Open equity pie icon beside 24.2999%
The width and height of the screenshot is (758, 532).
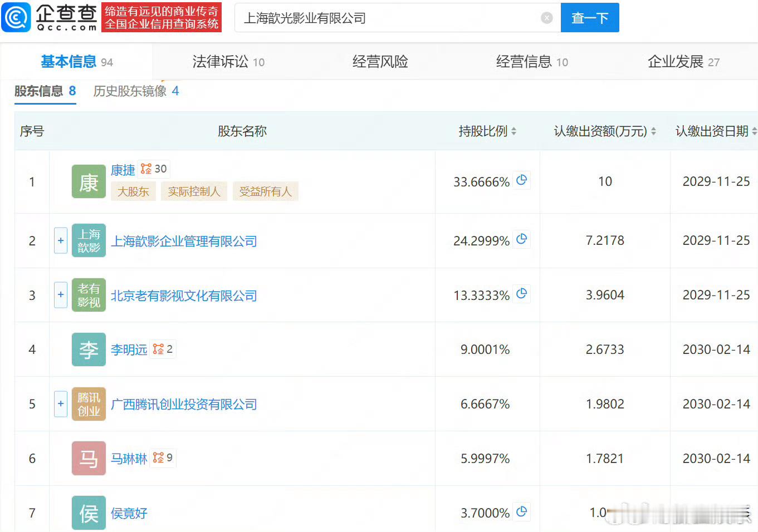coord(521,239)
